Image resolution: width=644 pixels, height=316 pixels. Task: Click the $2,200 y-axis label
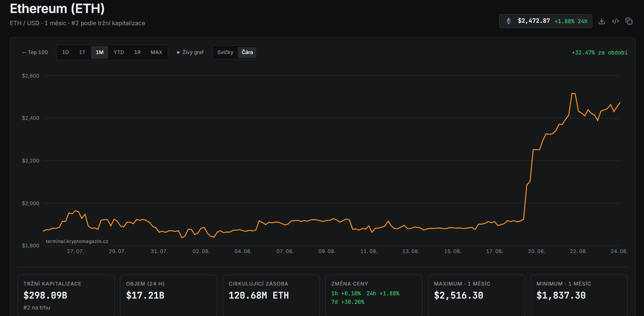31,161
